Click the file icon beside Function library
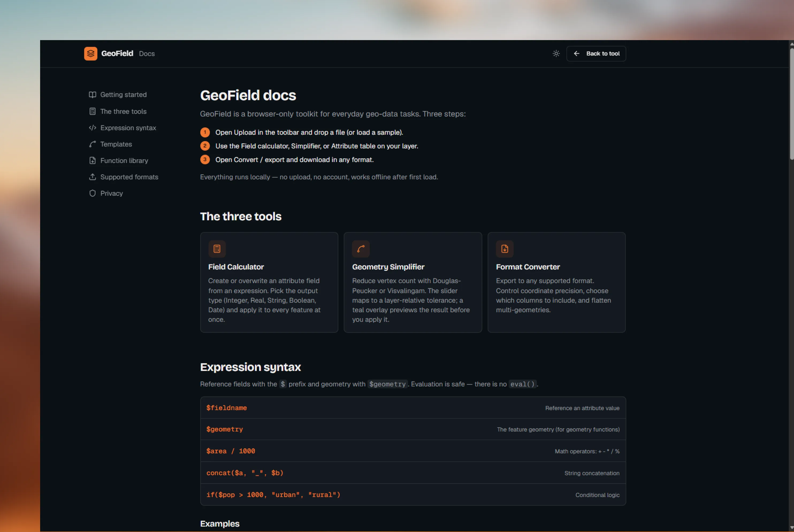Viewport: 794px width, 532px height. (x=92, y=160)
